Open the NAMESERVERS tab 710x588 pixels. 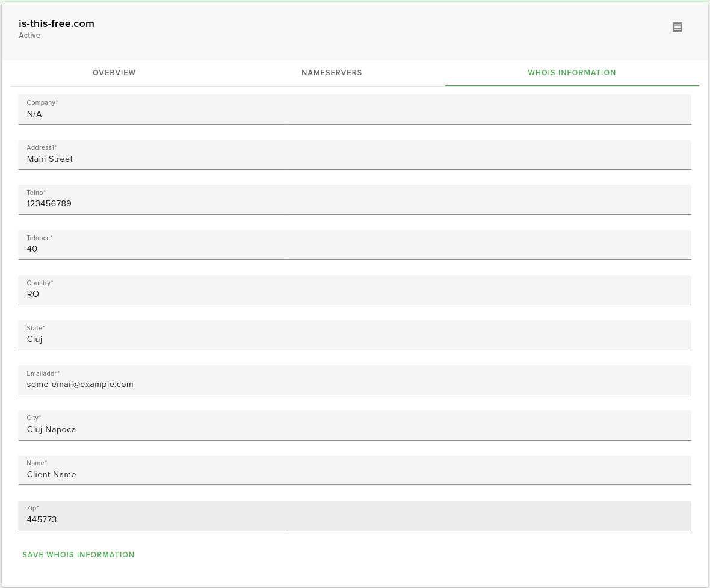[x=332, y=73]
